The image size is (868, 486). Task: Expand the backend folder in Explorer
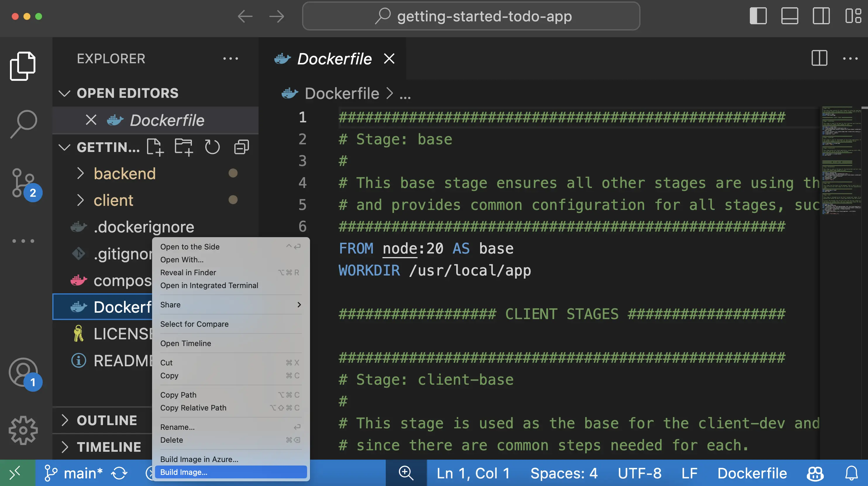click(x=124, y=173)
